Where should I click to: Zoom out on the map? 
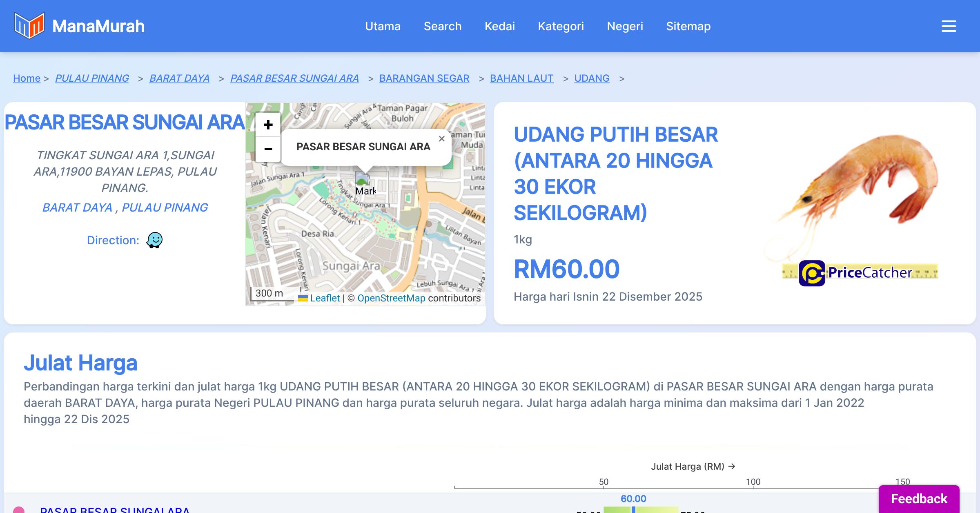pyautogui.click(x=268, y=149)
